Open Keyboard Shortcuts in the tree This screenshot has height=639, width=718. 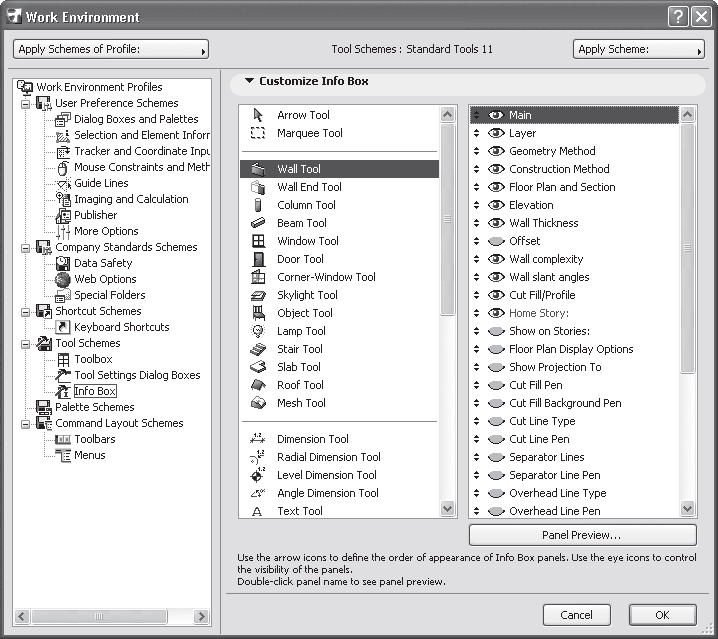121,327
